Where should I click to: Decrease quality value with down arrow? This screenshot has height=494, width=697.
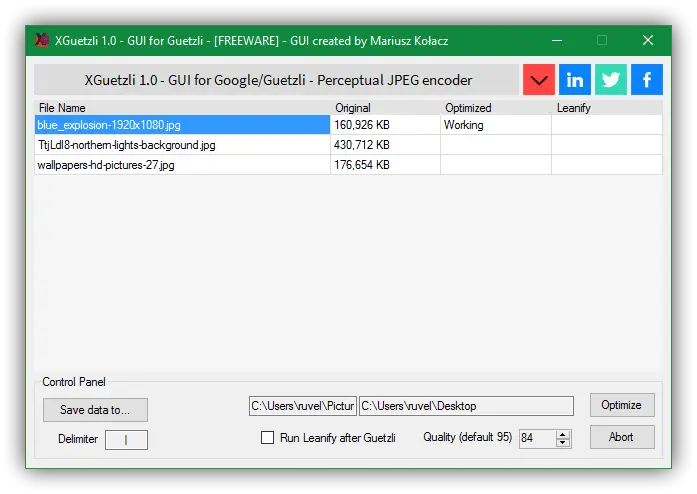tap(563, 442)
